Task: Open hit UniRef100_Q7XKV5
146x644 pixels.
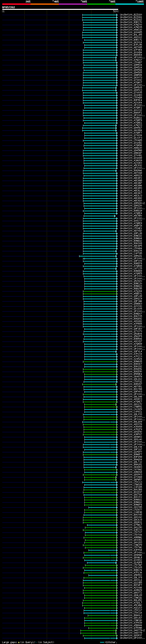Action: (x=131, y=93)
